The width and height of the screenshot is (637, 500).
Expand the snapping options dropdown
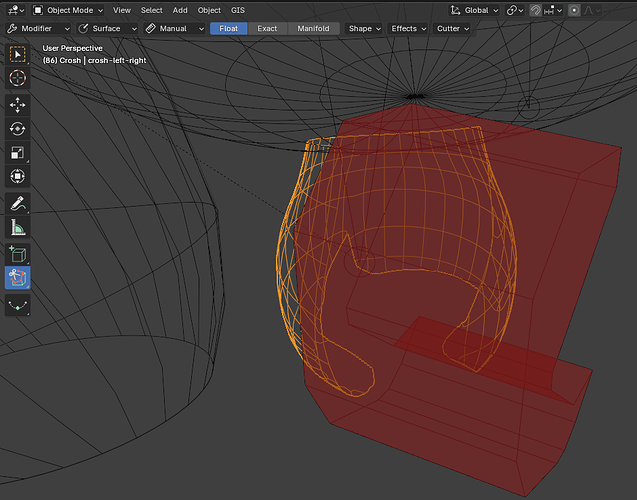pos(553,10)
